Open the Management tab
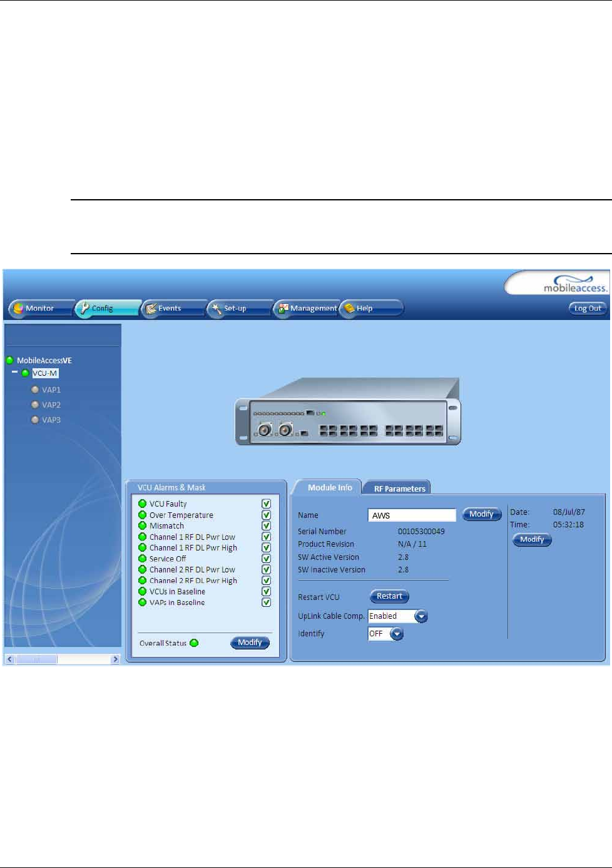 coord(307,308)
